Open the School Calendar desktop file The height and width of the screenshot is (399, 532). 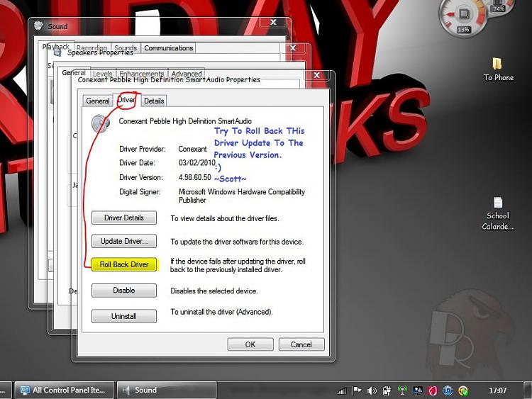coord(498,213)
